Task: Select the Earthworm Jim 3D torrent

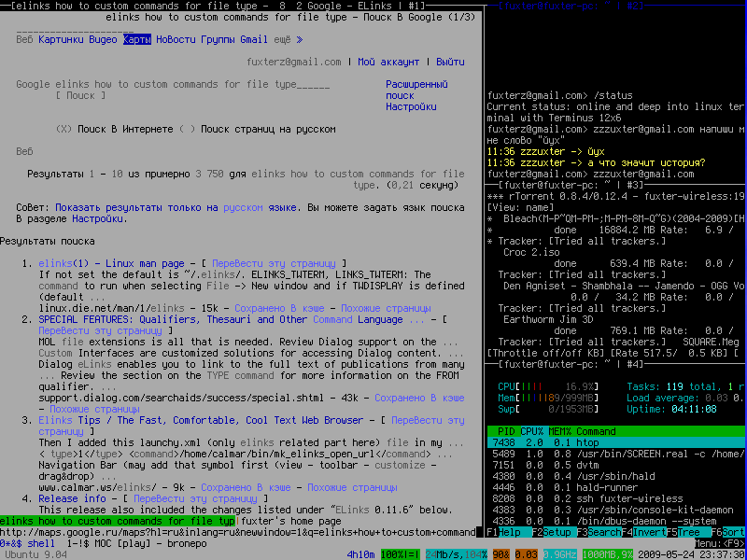Action: coord(548,319)
